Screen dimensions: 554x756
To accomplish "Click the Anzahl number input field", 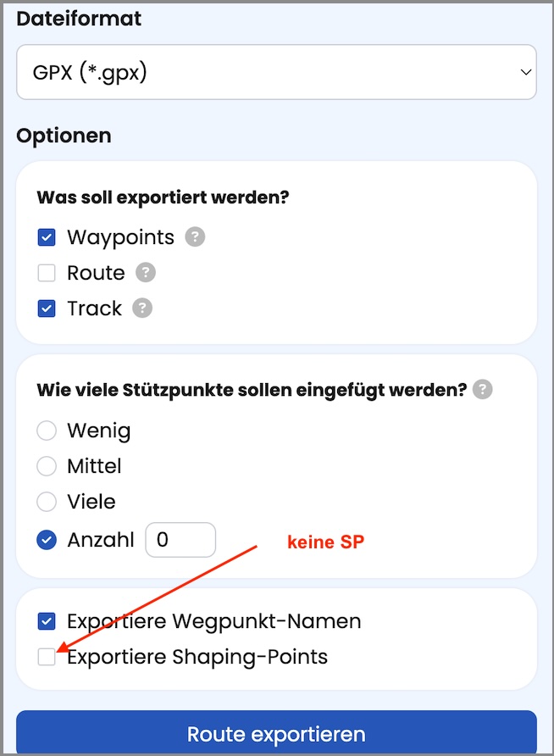I will (180, 540).
